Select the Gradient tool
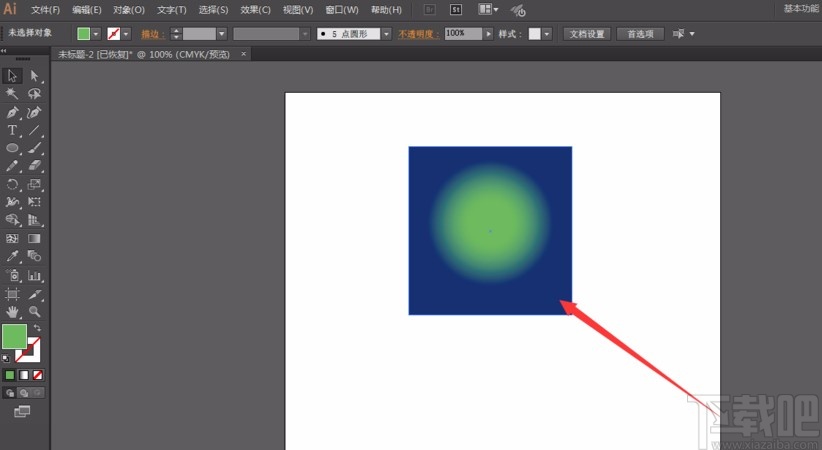This screenshot has height=450, width=822. click(34, 239)
